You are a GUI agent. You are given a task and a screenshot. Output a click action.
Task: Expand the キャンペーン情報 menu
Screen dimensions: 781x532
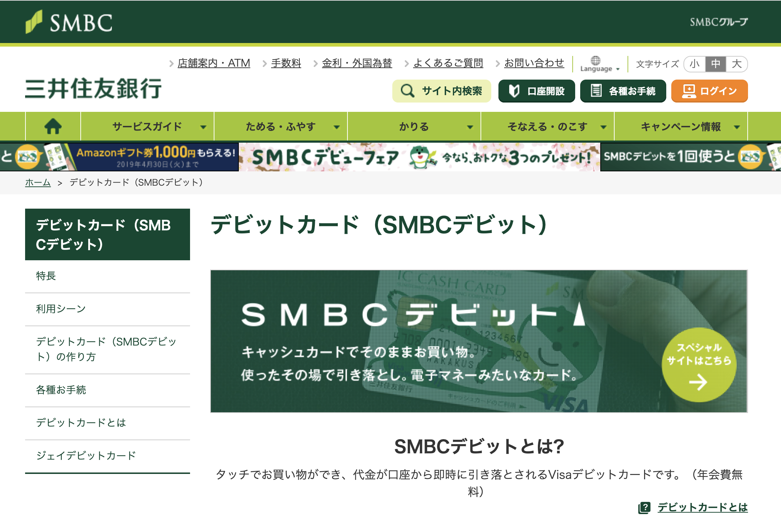click(681, 126)
